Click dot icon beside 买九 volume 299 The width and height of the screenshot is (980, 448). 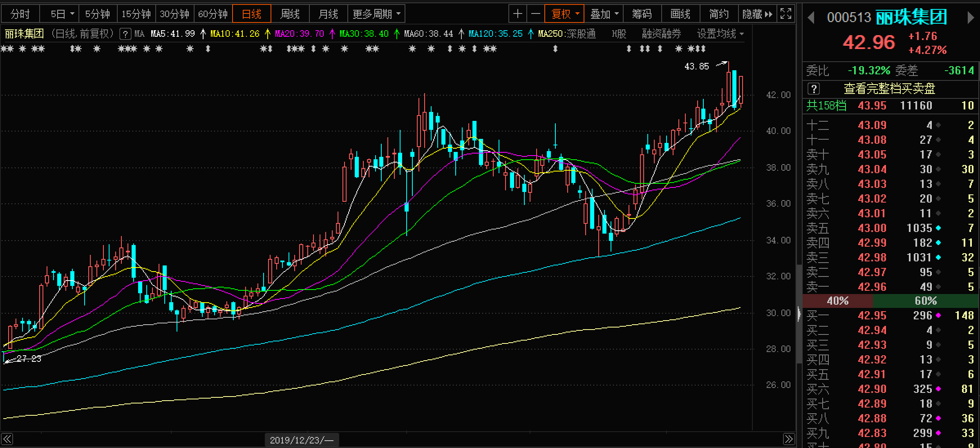[x=938, y=433]
